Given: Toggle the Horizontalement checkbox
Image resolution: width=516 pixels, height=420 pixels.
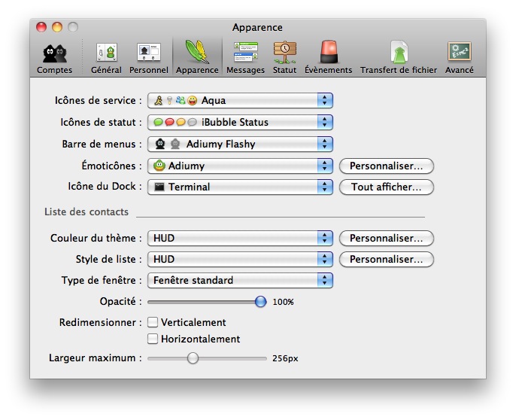Looking at the screenshot, I should tap(153, 339).
